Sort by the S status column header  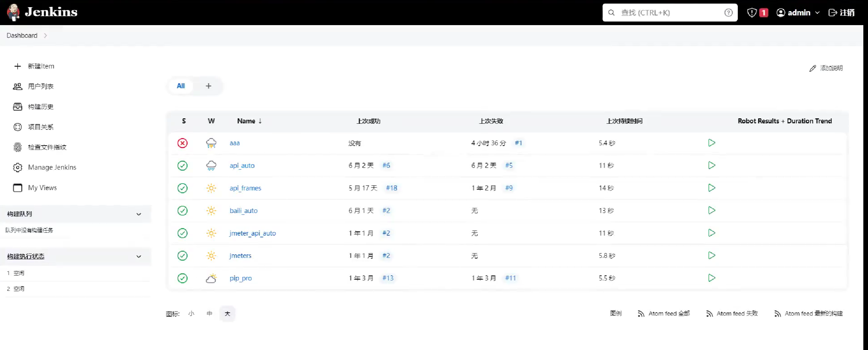[x=184, y=121]
